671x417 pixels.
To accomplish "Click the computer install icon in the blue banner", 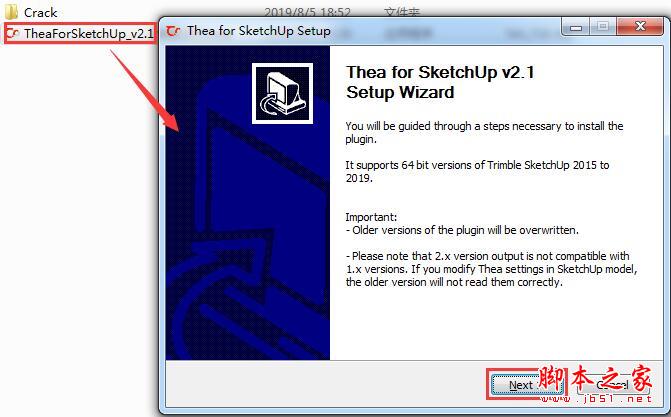I will pos(282,93).
